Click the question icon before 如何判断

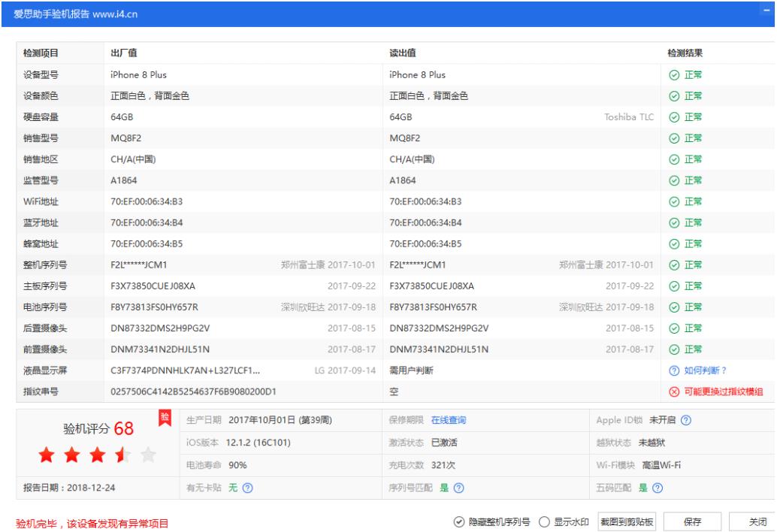[x=674, y=370]
